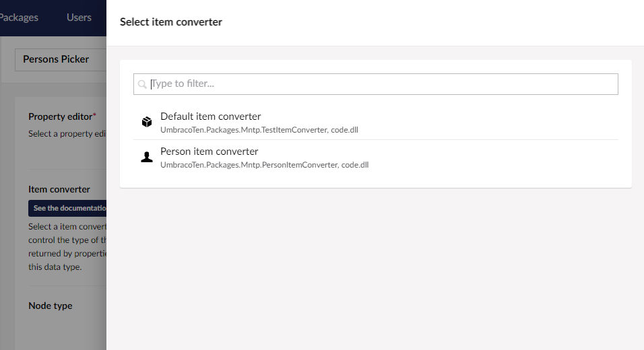Select the Default item converter title

210,116
